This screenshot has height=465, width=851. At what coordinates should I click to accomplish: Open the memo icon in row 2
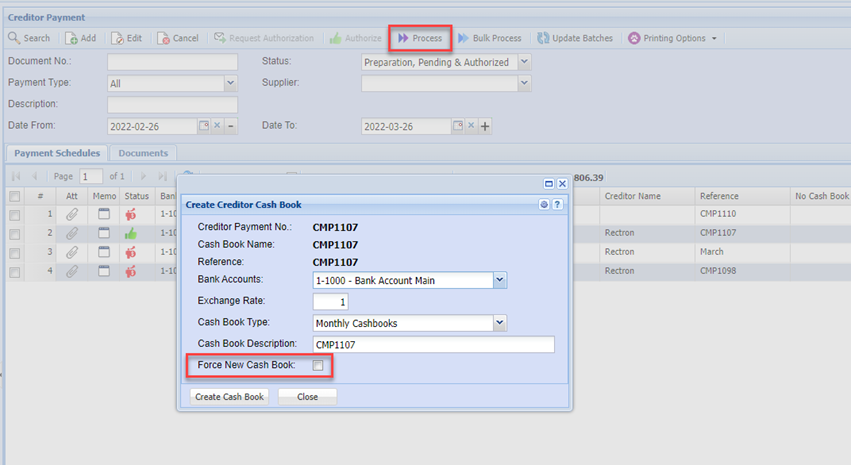pos(104,233)
